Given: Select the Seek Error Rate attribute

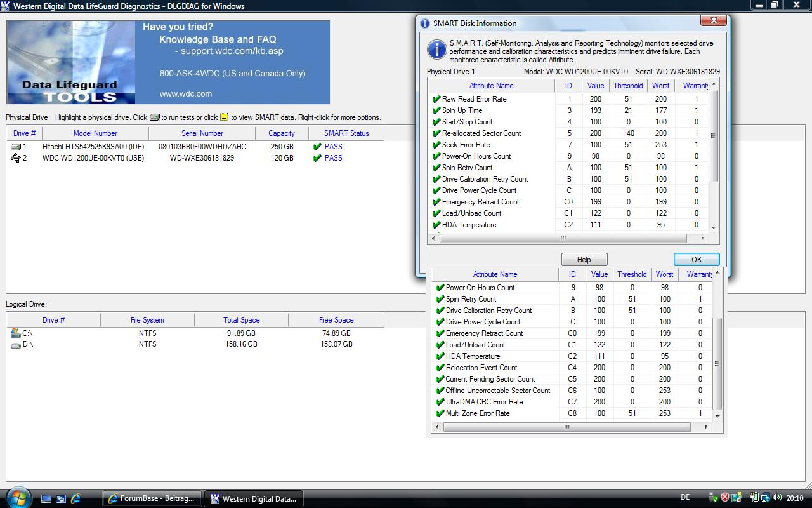Looking at the screenshot, I should tap(569, 145).
